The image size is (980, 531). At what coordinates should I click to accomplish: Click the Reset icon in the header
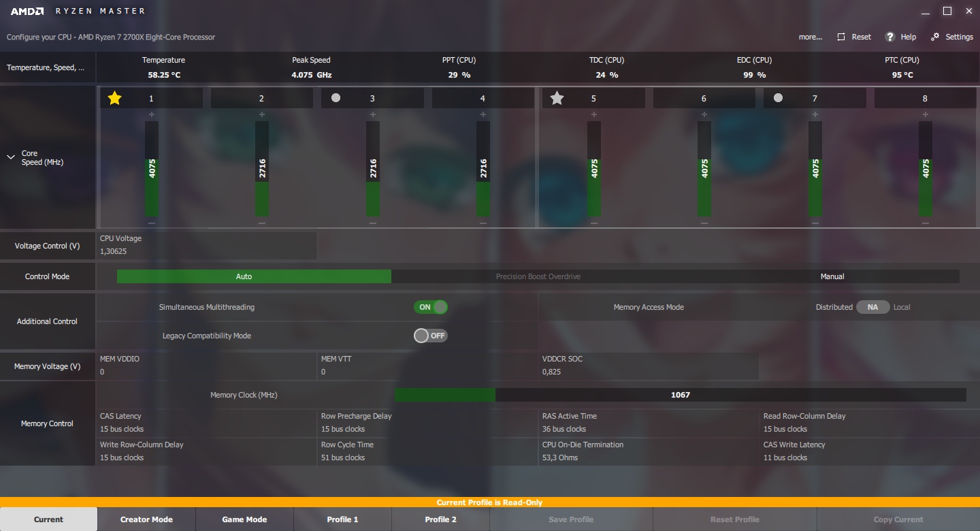pyautogui.click(x=841, y=37)
